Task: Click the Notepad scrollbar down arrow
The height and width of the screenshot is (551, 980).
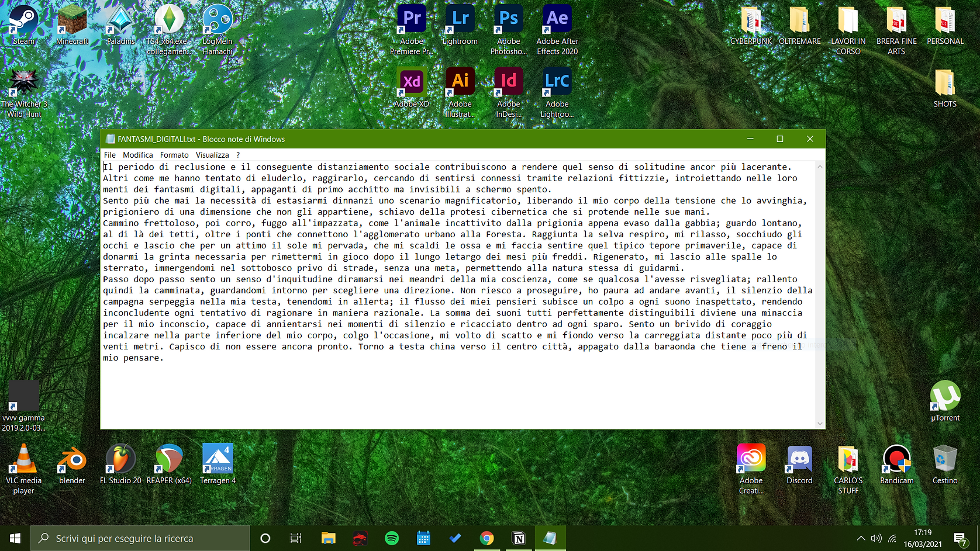Action: click(x=820, y=424)
